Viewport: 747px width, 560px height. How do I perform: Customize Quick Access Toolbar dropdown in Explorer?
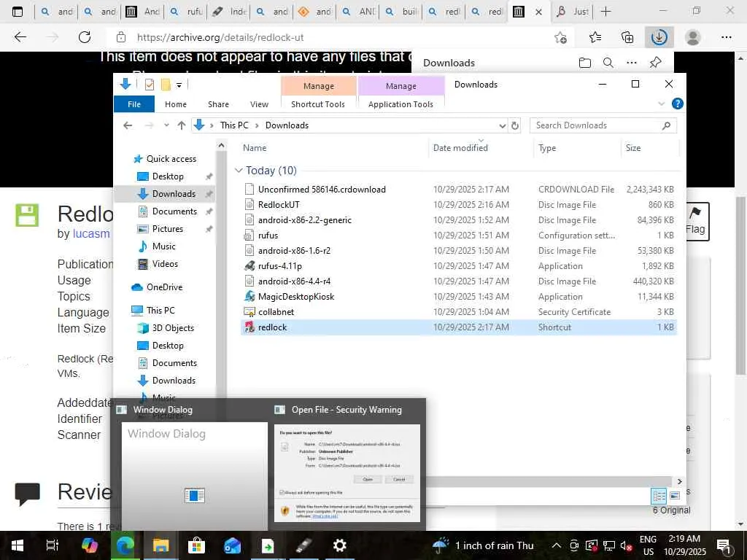coord(179,85)
